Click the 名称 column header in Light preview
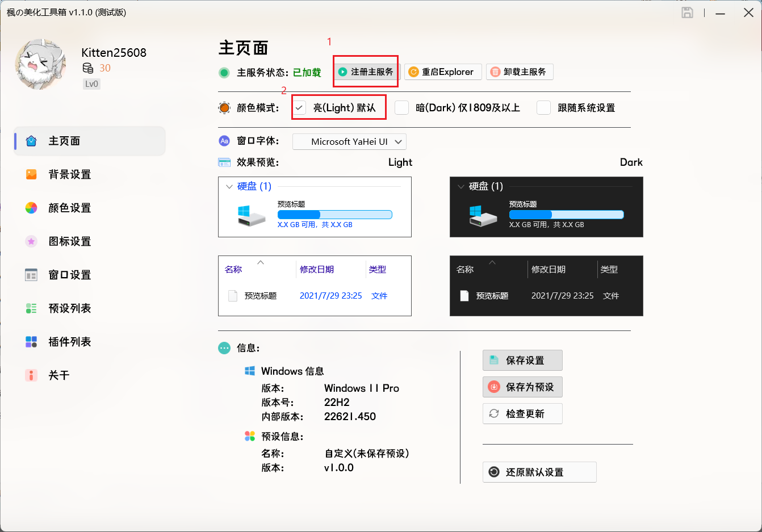Viewport: 762px width, 532px height. 233,270
